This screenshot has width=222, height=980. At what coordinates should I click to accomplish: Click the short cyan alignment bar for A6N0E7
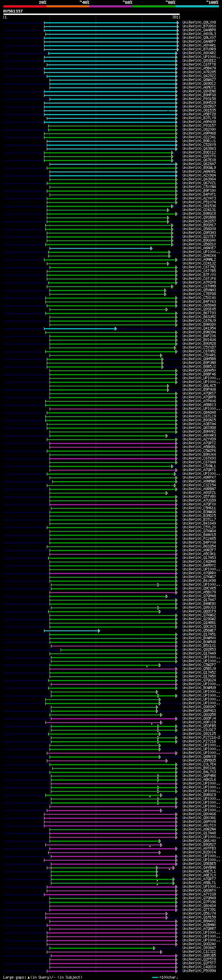(101, 249)
